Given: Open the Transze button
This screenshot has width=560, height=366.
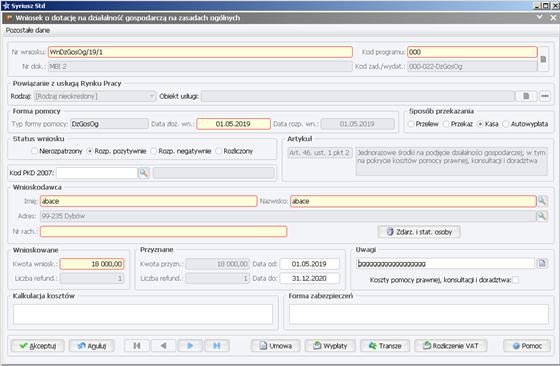Looking at the screenshot, I should [x=385, y=346].
